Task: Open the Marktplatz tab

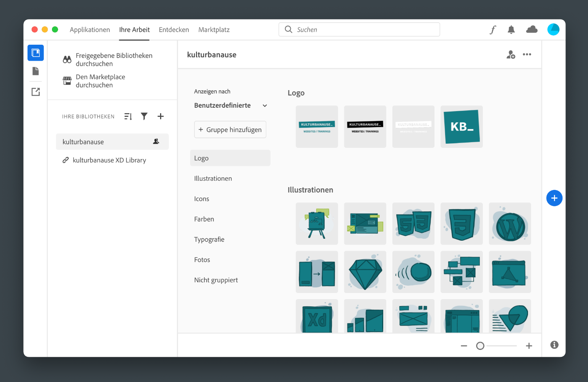Action: tap(214, 29)
